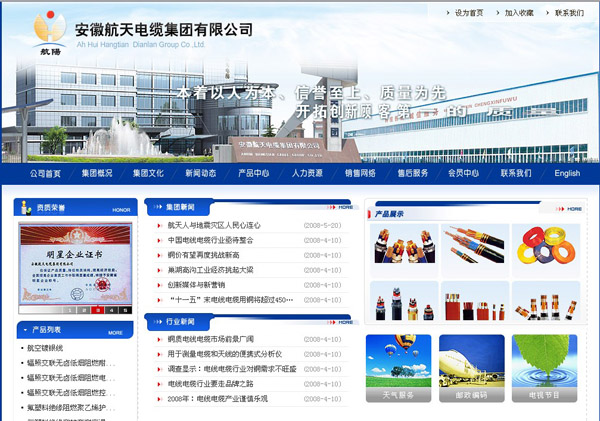Open 售后服务 navigation item
Image resolution: width=600 pixels, height=421 pixels.
[x=412, y=173]
